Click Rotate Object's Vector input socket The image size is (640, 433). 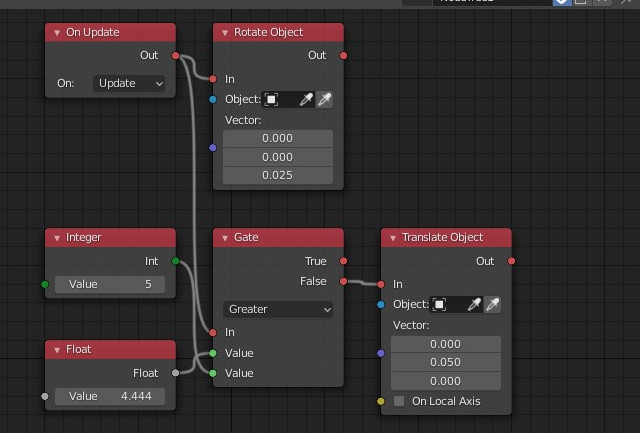213,148
